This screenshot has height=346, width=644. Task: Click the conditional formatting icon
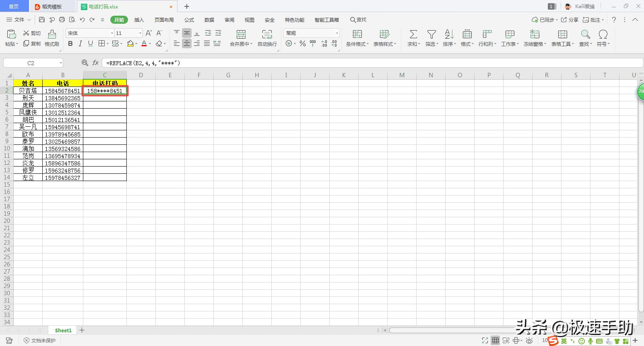click(x=357, y=35)
